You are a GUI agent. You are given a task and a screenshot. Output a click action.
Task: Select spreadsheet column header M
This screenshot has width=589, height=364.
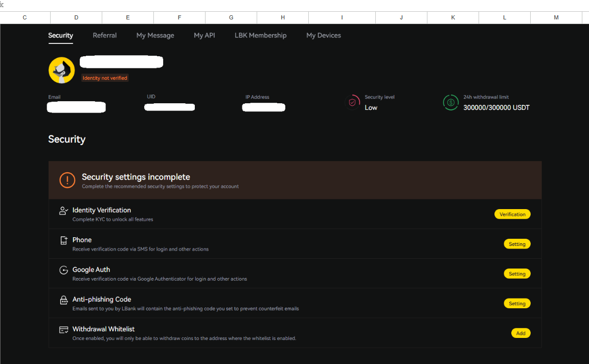(556, 17)
